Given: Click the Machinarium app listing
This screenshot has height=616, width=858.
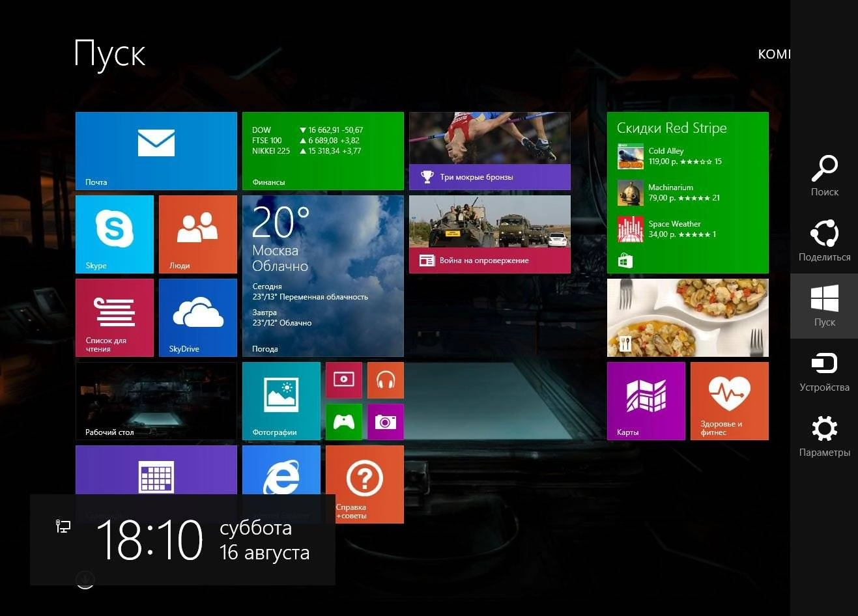Looking at the screenshot, I should [x=669, y=193].
